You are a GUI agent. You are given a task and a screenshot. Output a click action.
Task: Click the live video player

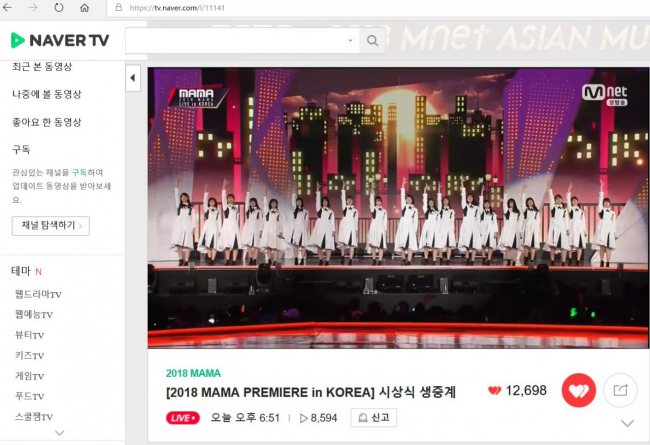(x=398, y=207)
